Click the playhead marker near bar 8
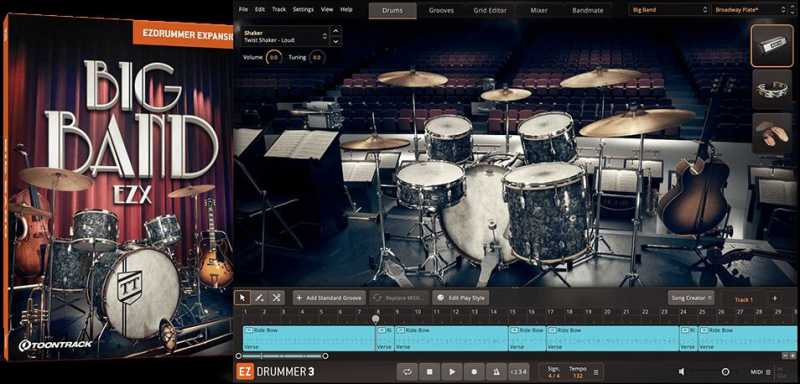Image resolution: width=800 pixels, height=384 pixels. [x=376, y=319]
